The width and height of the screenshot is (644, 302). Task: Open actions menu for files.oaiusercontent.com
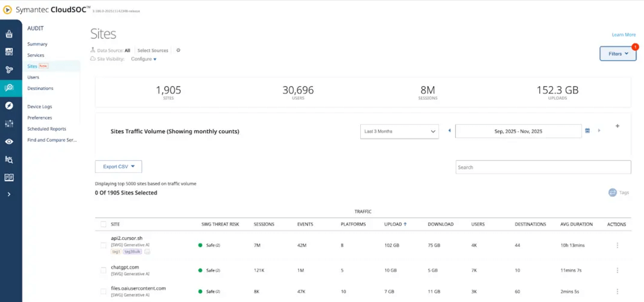[x=617, y=291]
